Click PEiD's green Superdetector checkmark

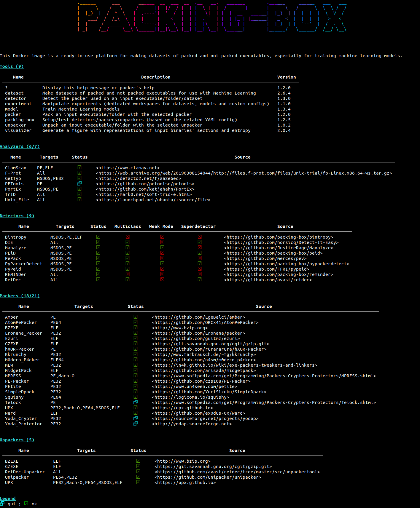(200, 253)
